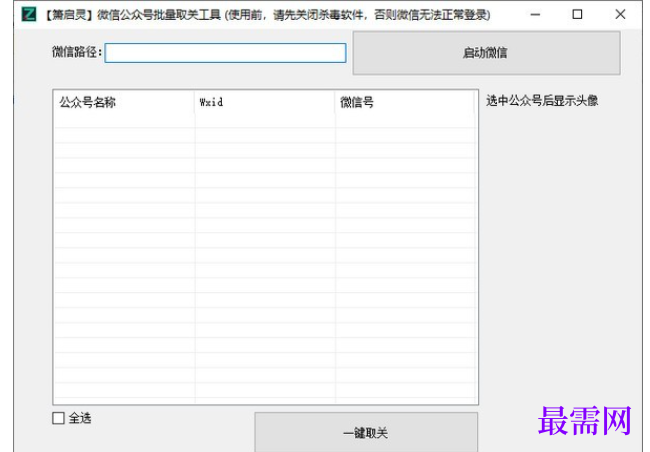Click the Wxid column header
The image size is (650, 452).
coord(264,102)
